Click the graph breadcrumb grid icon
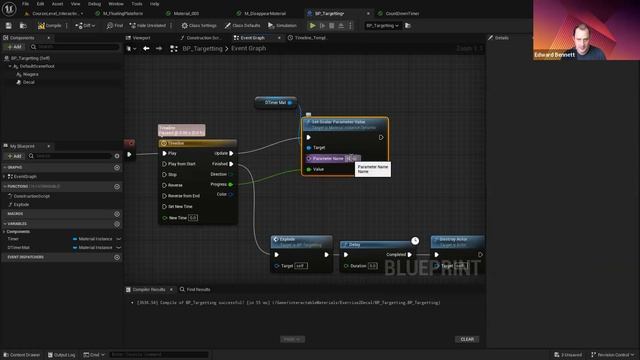This screenshot has width=640, height=360. tap(173, 49)
